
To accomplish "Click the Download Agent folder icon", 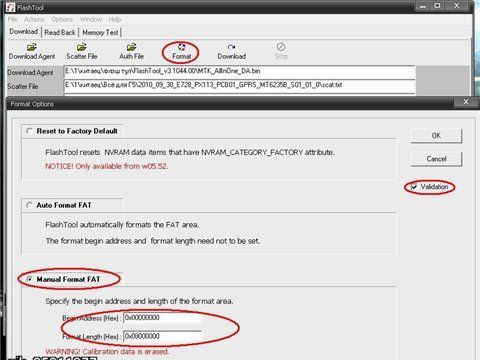I will coord(32,47).
